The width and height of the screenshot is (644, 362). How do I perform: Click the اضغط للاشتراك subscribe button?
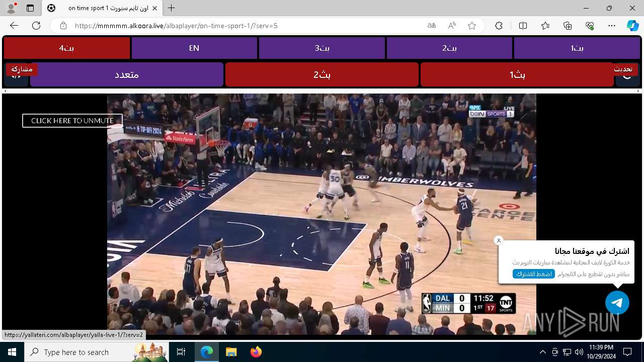tap(534, 274)
